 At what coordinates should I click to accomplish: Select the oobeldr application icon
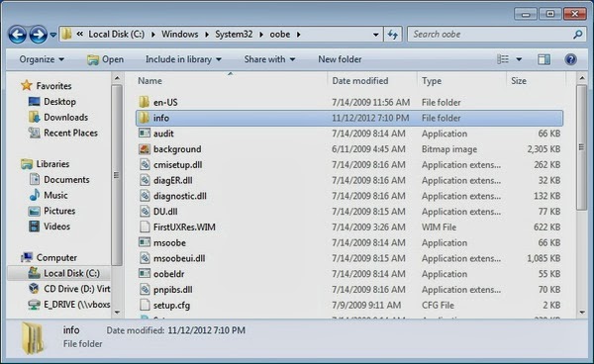click(145, 274)
